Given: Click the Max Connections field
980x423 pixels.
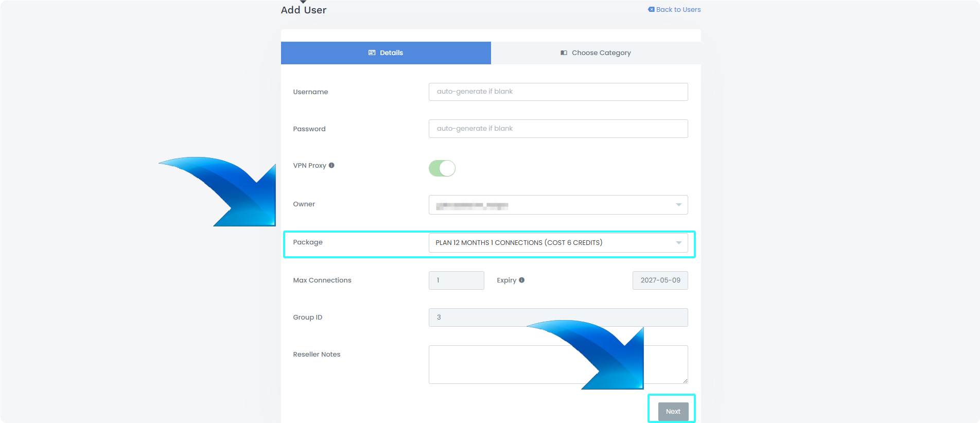Looking at the screenshot, I should pyautogui.click(x=456, y=280).
